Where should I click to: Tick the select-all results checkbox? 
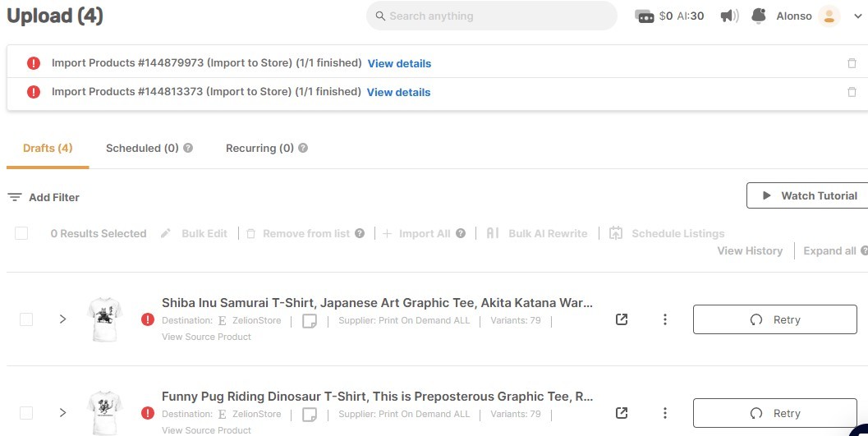(21, 233)
